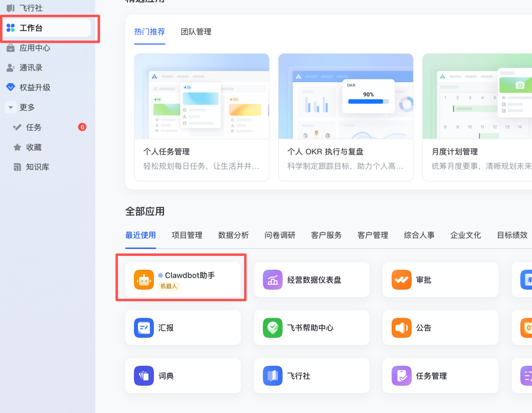Open the 审批 approval app icon
The width and height of the screenshot is (532, 413).
tap(401, 280)
